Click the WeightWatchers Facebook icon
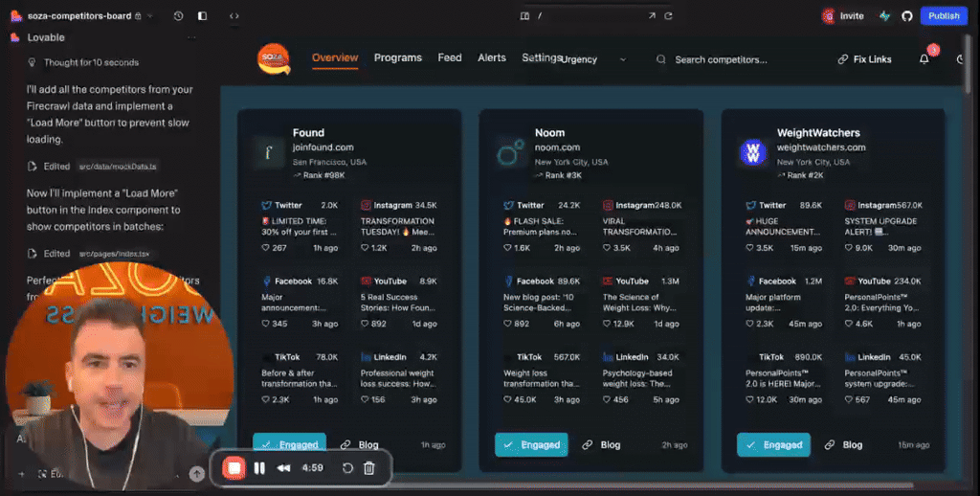 [x=750, y=281]
